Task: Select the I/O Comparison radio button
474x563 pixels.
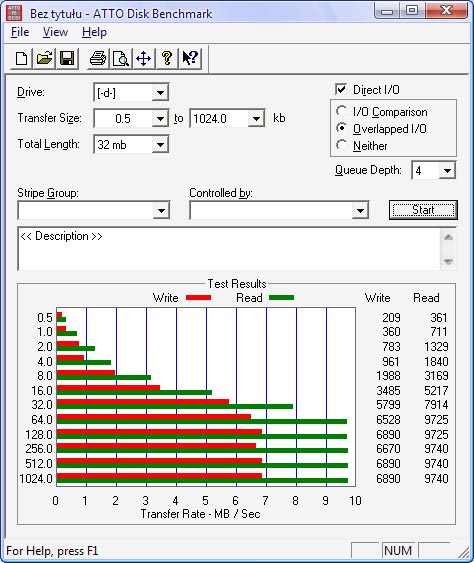Action: pyautogui.click(x=341, y=111)
